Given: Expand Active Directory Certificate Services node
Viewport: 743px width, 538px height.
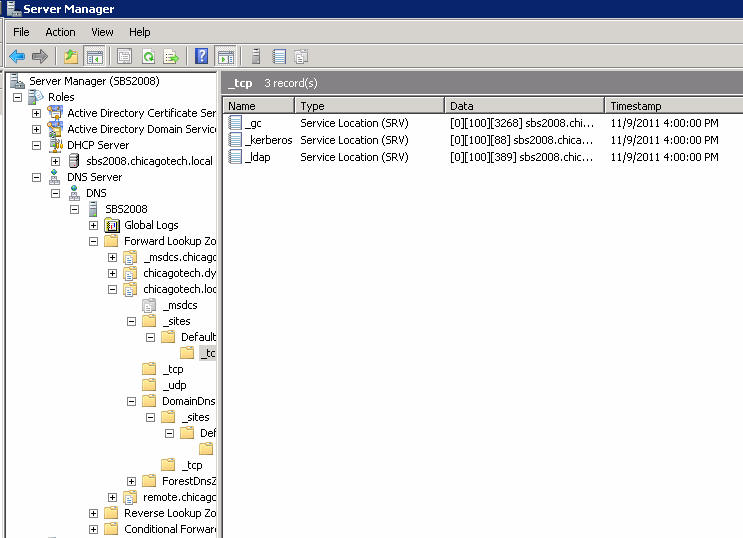Looking at the screenshot, I should (x=36, y=113).
